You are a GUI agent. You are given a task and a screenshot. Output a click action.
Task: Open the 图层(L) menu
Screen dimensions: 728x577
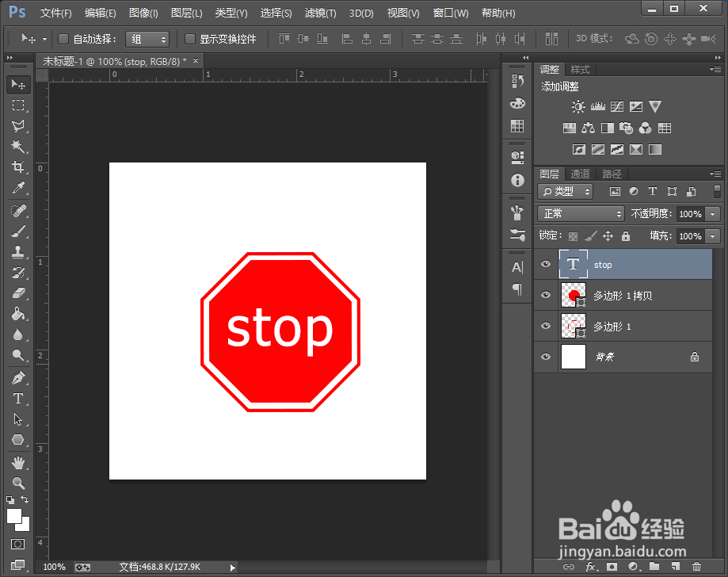[187, 13]
